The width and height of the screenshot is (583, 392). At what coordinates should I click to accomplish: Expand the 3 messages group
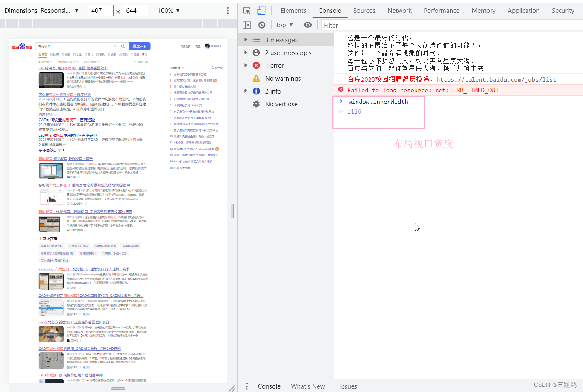246,40
